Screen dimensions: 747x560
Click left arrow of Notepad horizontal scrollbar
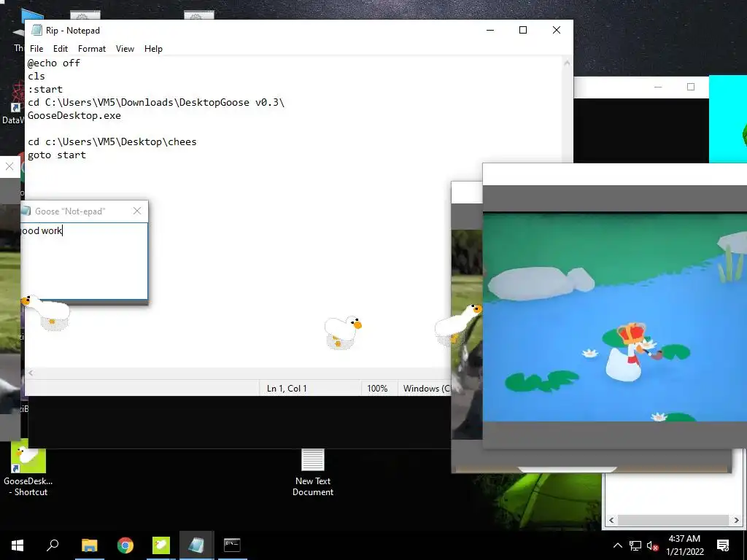pyautogui.click(x=31, y=373)
